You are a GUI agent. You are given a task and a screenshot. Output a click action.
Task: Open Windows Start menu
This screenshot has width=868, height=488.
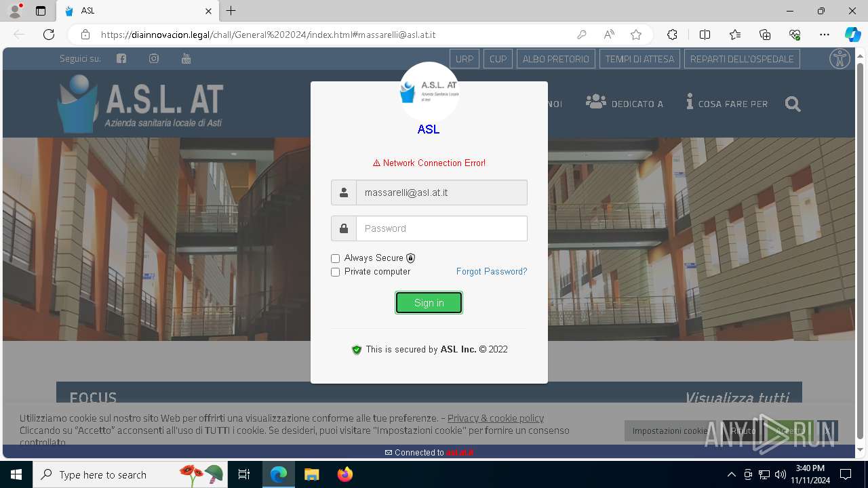pyautogui.click(x=16, y=474)
